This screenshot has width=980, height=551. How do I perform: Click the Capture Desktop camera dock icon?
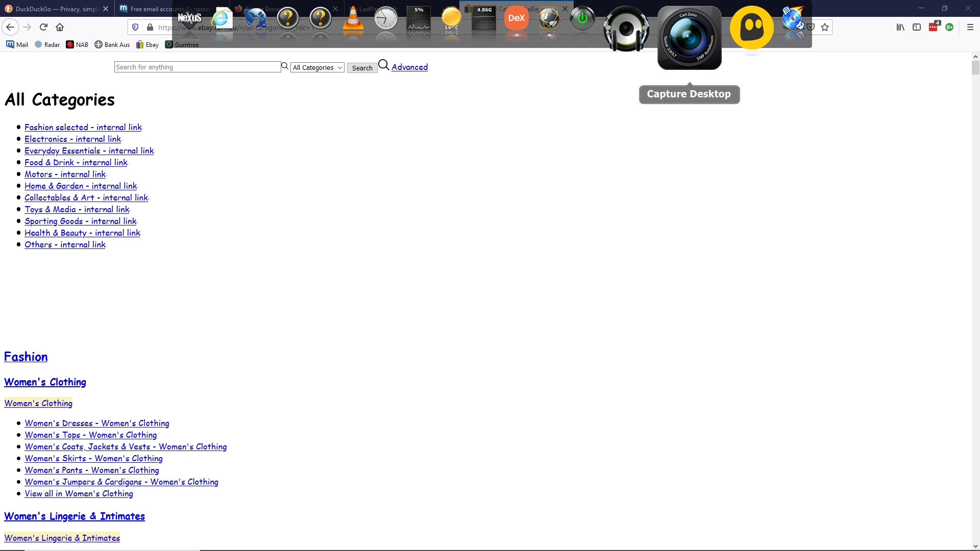point(689,38)
